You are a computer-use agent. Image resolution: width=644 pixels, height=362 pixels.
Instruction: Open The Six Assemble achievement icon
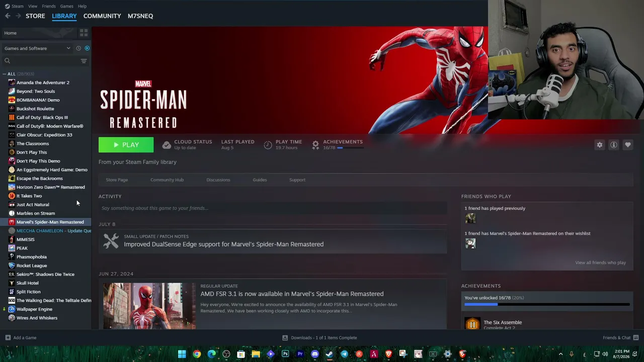[472, 324]
